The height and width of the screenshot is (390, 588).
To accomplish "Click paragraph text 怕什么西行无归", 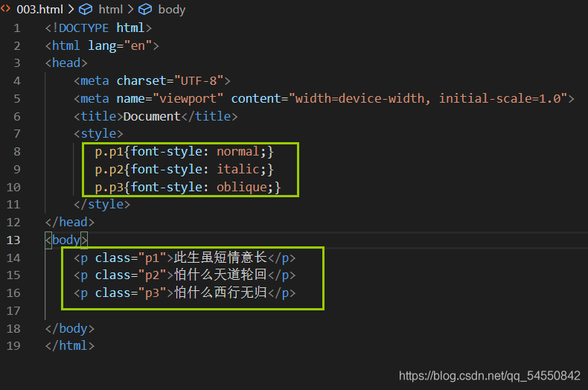I will click(x=220, y=292).
